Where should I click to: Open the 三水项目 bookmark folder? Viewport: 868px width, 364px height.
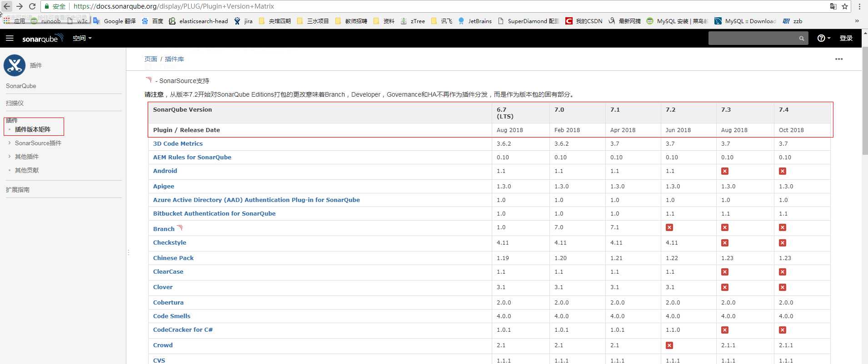coord(313,21)
